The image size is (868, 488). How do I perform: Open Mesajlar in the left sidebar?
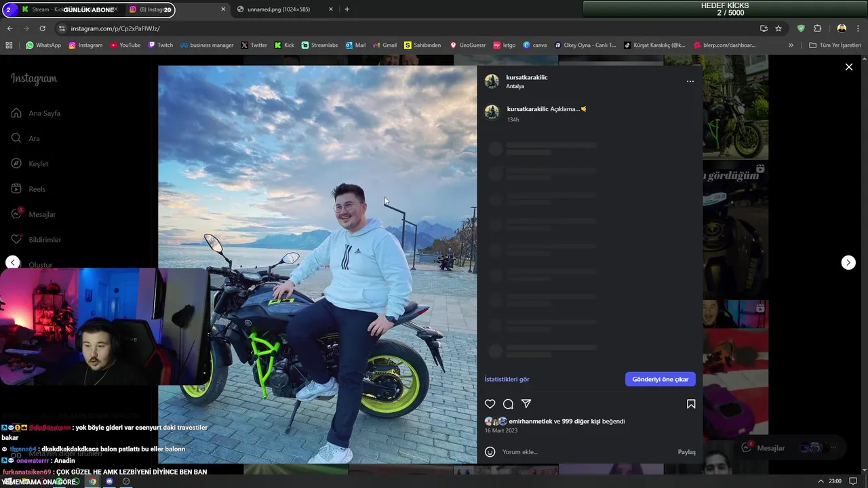(x=33, y=214)
